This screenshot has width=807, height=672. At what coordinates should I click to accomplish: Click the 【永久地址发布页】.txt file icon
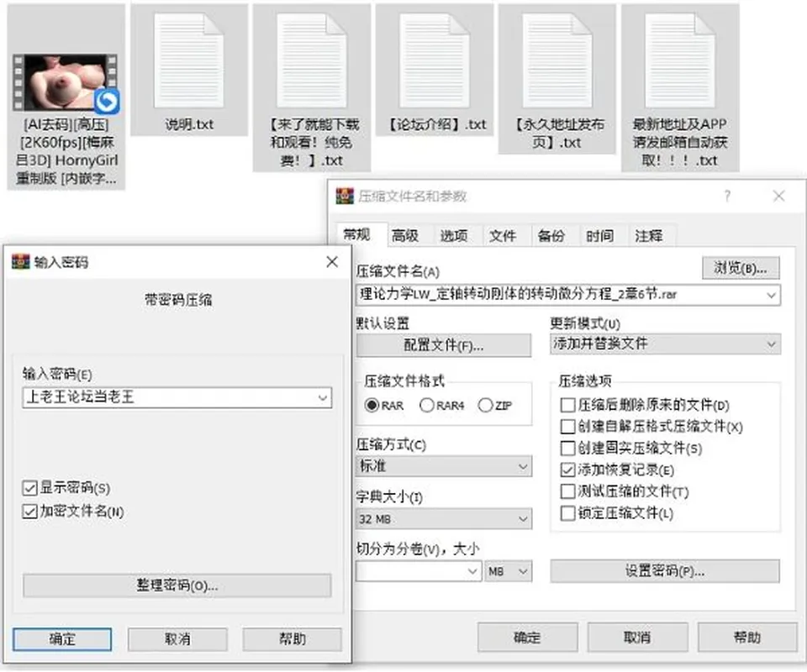pos(556,60)
